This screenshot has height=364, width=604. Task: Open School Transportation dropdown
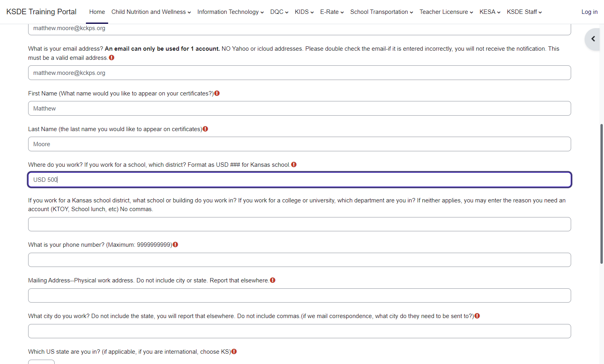coord(382,12)
